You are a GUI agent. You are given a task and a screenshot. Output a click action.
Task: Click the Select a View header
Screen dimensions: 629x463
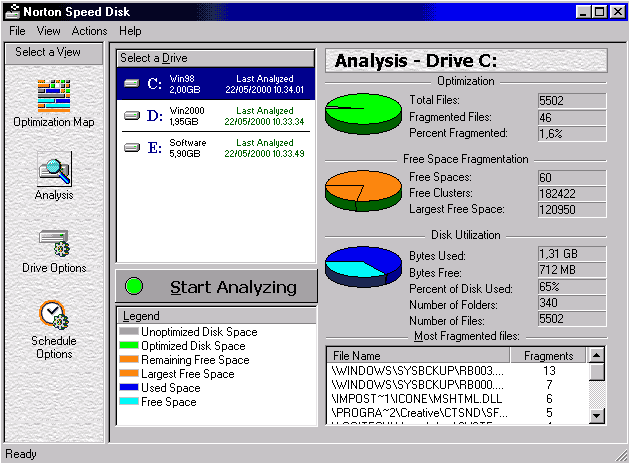tap(54, 53)
